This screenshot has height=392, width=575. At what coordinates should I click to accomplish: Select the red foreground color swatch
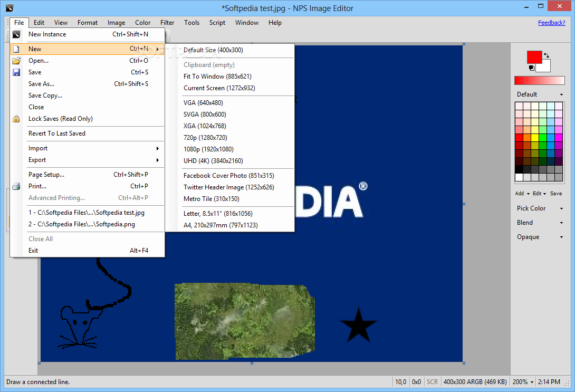[x=534, y=58]
